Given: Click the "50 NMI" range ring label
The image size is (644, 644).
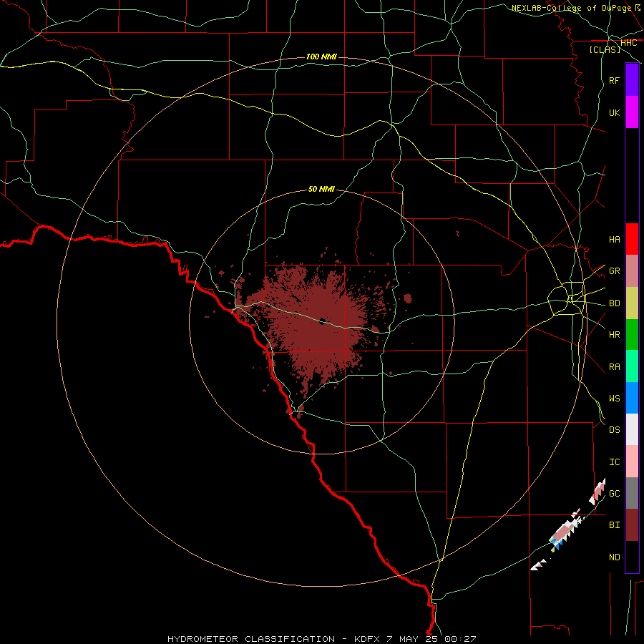Looking at the screenshot, I should (321, 189).
